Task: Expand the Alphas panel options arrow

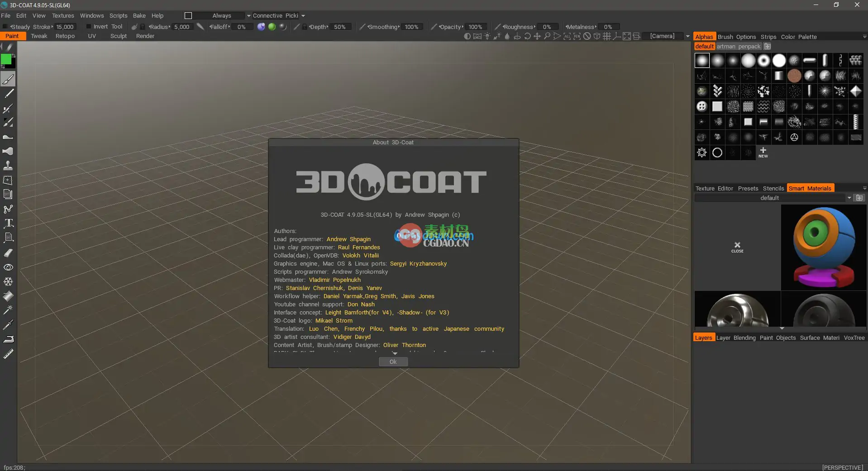Action: [864, 37]
